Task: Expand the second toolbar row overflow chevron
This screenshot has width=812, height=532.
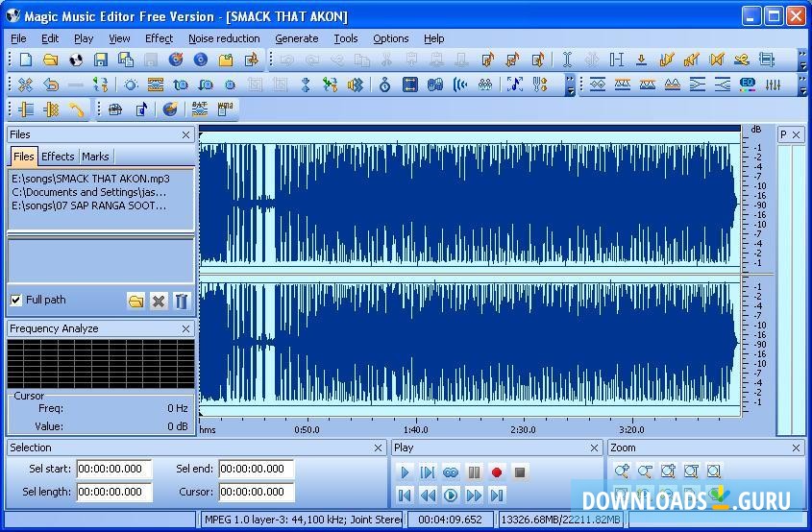Action: pyautogui.click(x=802, y=85)
